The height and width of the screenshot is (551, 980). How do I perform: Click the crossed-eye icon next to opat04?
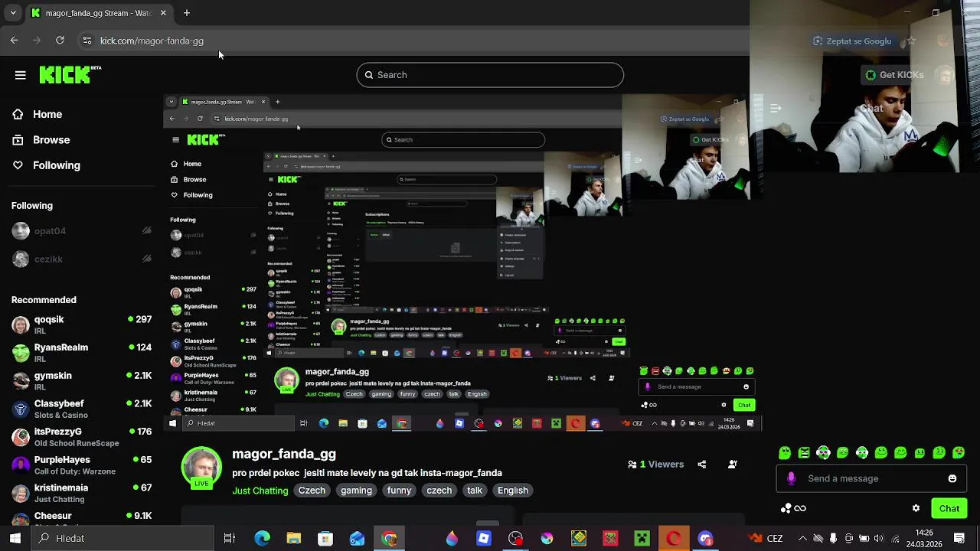click(147, 231)
